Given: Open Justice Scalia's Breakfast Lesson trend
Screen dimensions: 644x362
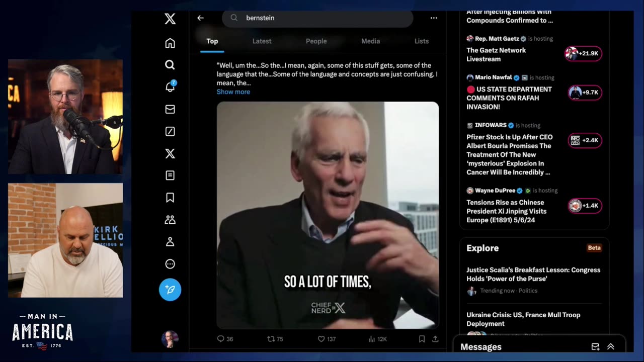Looking at the screenshot, I should tap(533, 274).
